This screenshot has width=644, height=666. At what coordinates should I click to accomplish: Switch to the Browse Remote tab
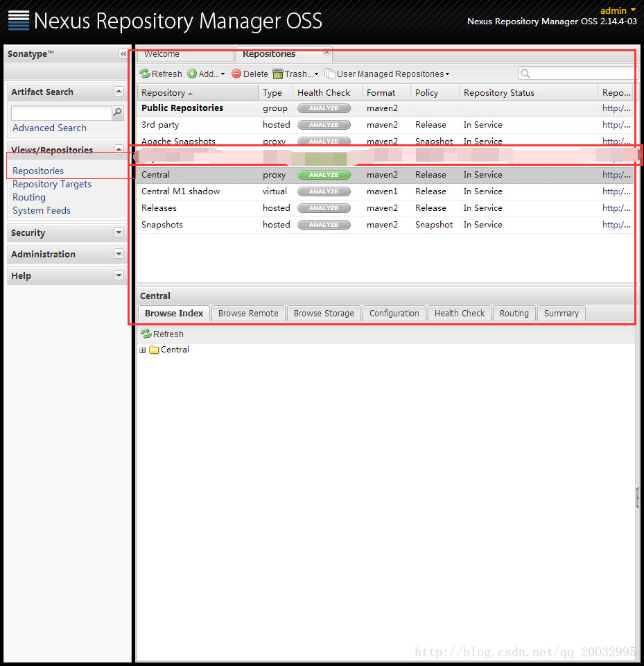[248, 314]
